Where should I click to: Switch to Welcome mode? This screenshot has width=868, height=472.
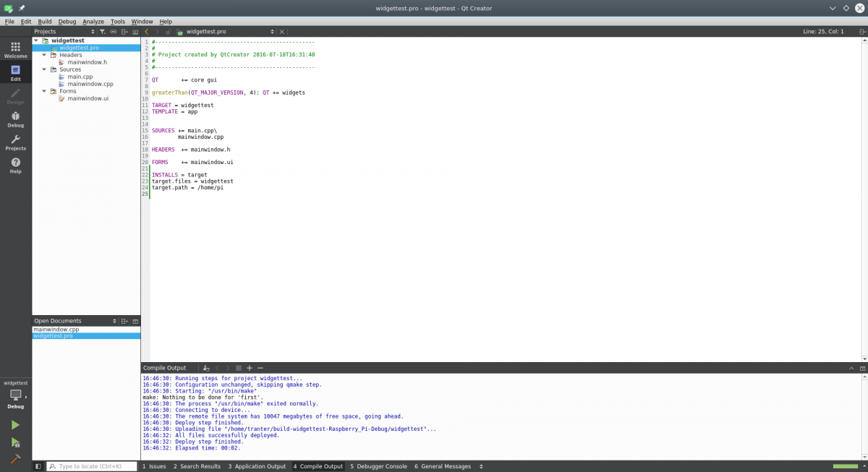click(x=15, y=49)
